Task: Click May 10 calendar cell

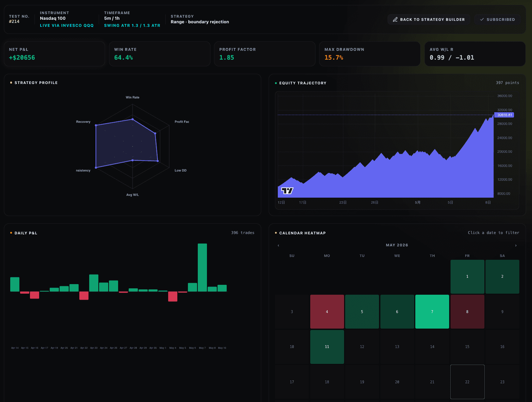Action: pyautogui.click(x=292, y=347)
